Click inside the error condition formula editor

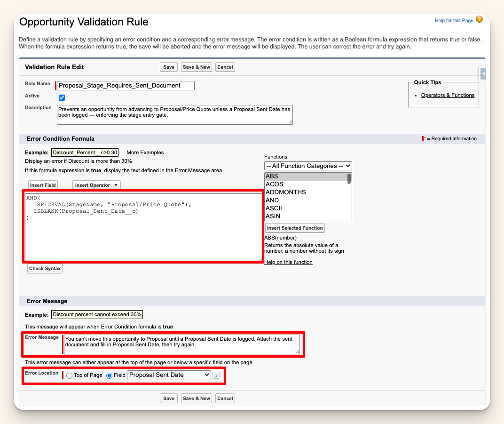tap(144, 227)
